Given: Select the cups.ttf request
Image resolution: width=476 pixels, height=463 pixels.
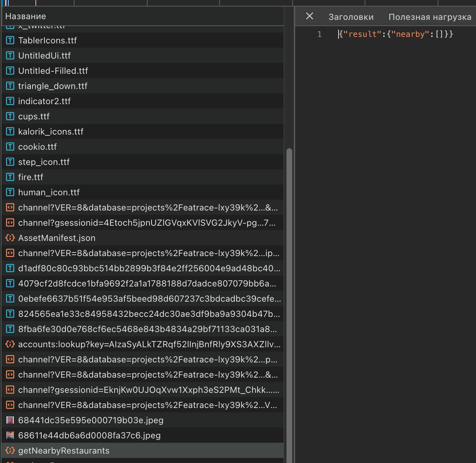Looking at the screenshot, I should (143, 116).
